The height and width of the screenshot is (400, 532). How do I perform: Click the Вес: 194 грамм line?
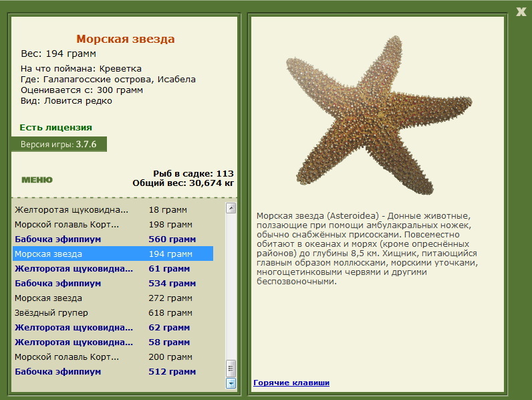click(x=58, y=54)
